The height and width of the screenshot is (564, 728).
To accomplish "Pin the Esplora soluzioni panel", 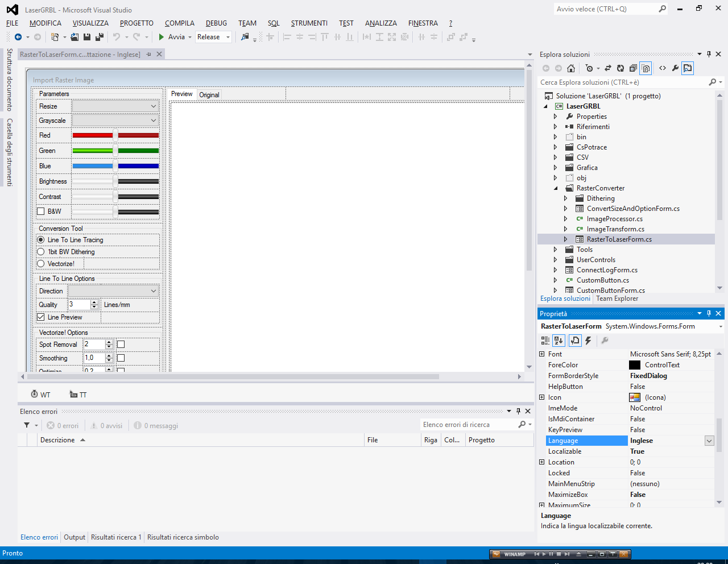I will click(x=709, y=54).
